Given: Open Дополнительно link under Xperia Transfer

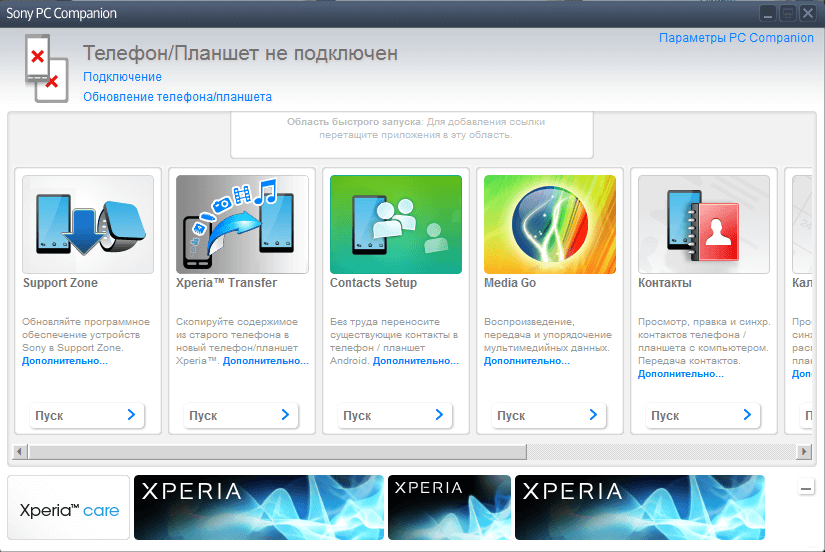Looking at the screenshot, I should (266, 361).
